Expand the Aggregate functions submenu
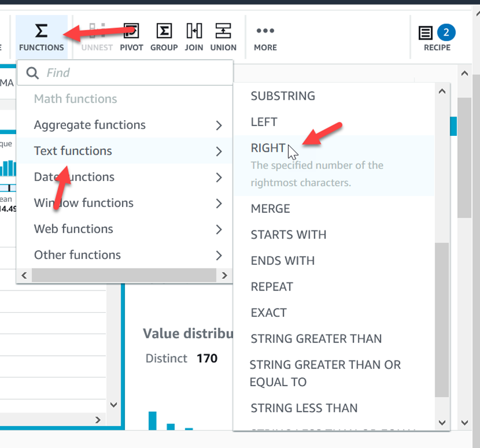480x448 pixels. tap(219, 125)
